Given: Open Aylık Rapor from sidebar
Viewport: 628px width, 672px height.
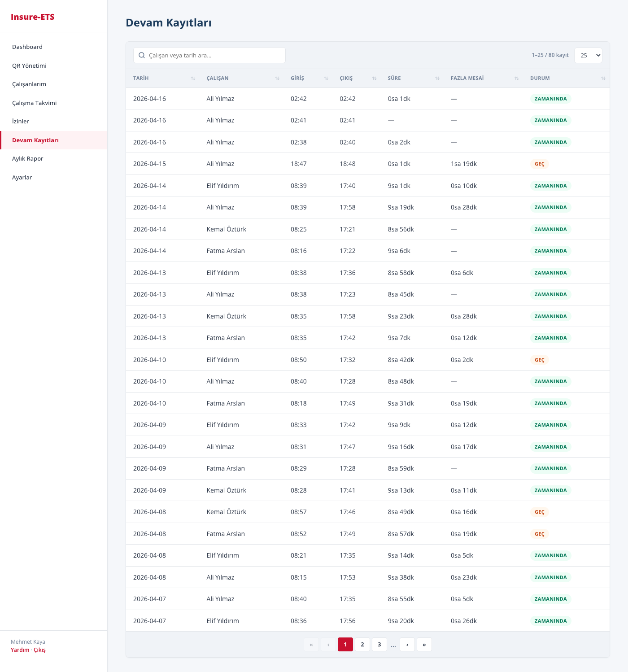Looking at the screenshot, I should [x=28, y=159].
